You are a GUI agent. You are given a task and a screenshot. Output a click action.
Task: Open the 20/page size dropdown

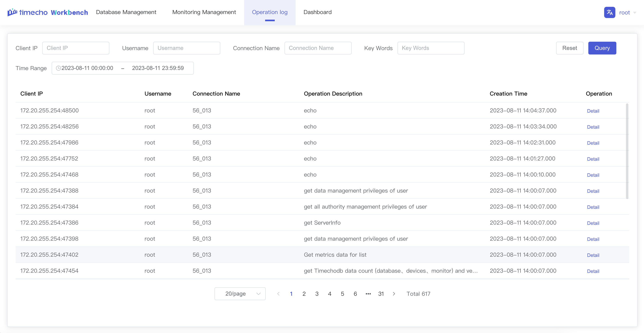[240, 294]
